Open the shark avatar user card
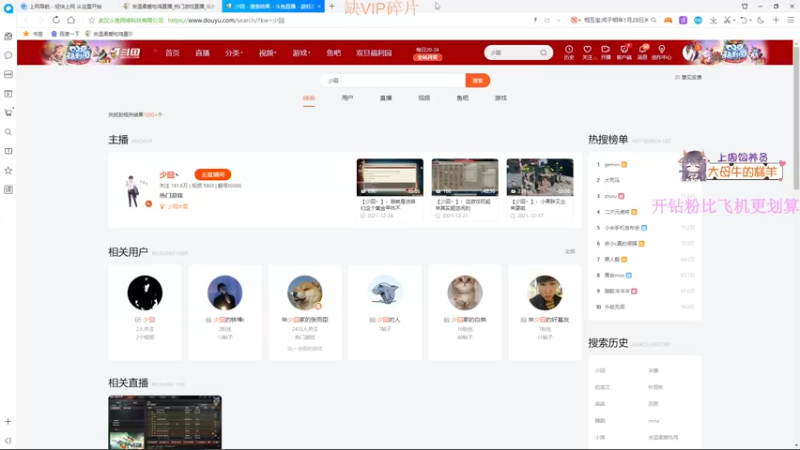The width and height of the screenshot is (800, 450). [x=385, y=312]
